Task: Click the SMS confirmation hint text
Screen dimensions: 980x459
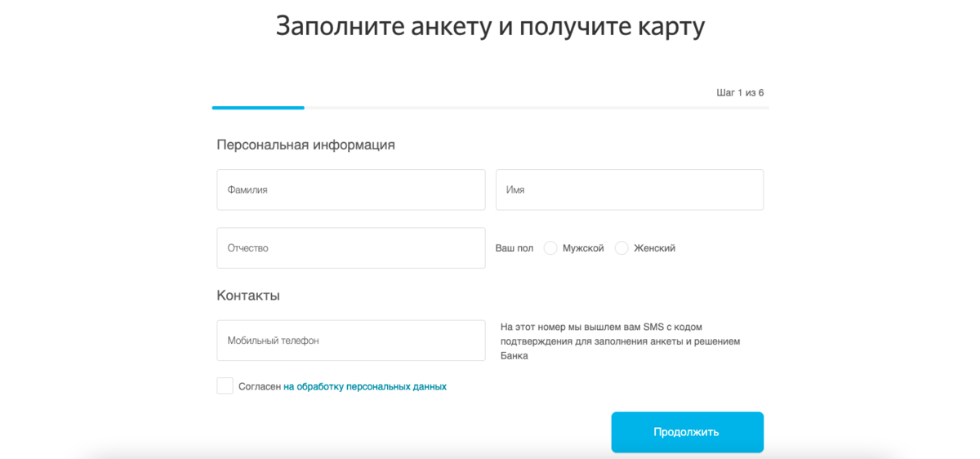Action: (x=621, y=341)
